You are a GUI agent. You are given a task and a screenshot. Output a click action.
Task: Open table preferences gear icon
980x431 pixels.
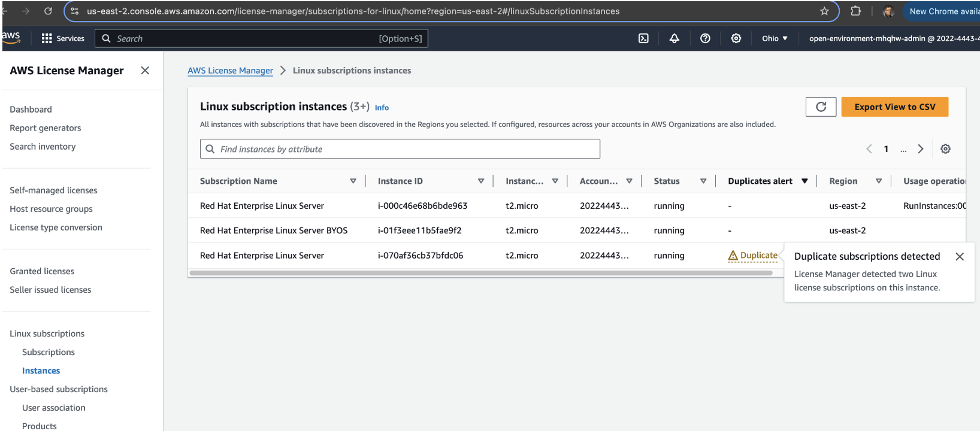coord(945,149)
